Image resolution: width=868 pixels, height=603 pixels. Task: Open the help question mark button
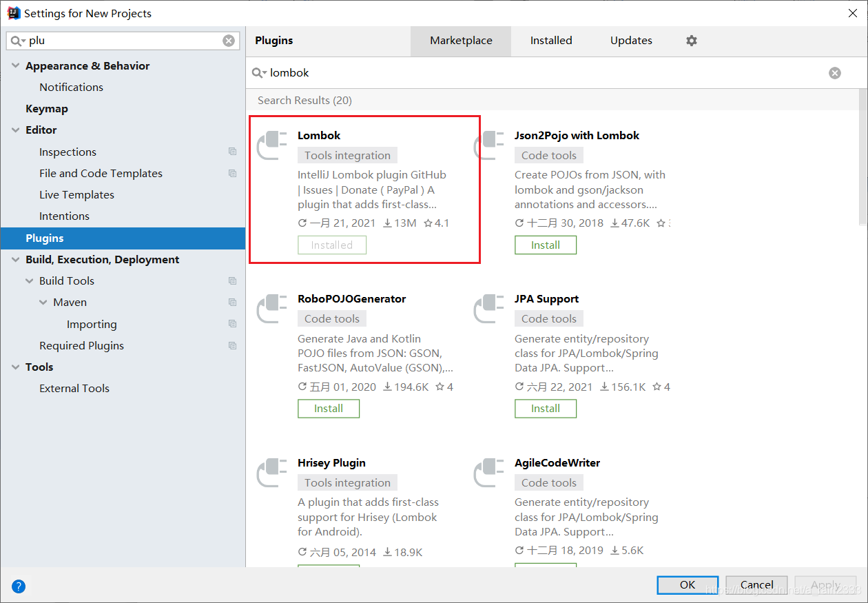pyautogui.click(x=19, y=587)
